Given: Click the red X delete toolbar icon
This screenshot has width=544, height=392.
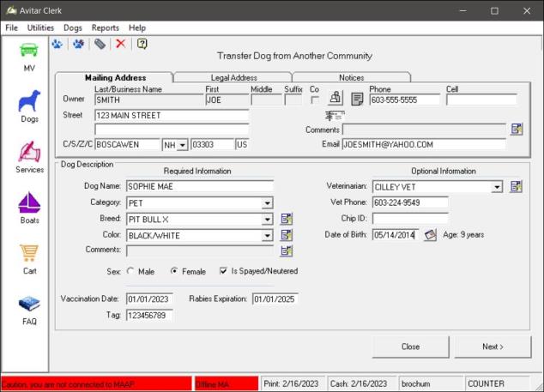Looking at the screenshot, I should 121,44.
